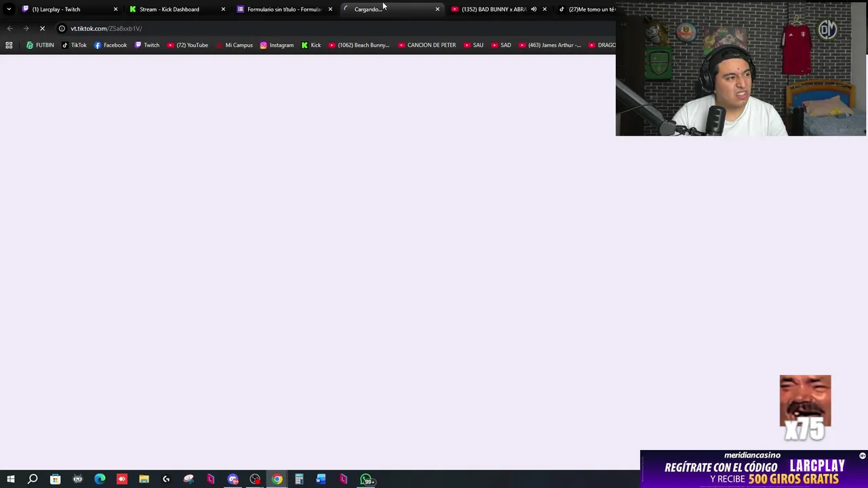Close the Larcplay - Twitch tab

tap(115, 9)
